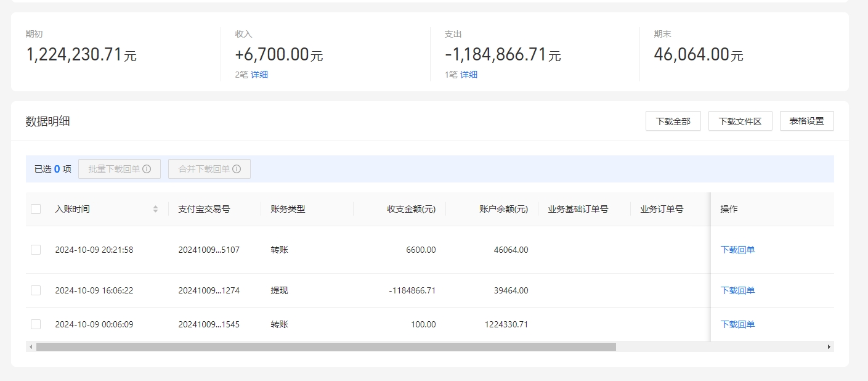Download receipt for the 6600.00 transfer
Image resolution: width=868 pixels, height=381 pixels.
pos(738,250)
